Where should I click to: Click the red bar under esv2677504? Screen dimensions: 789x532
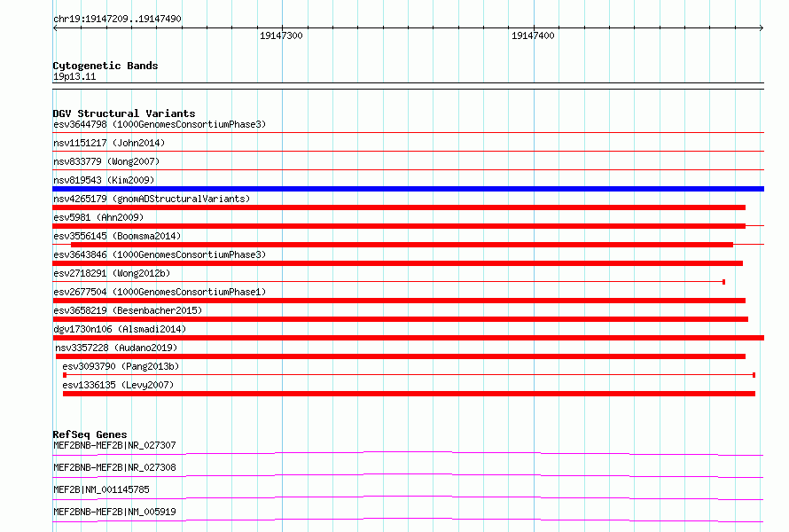[x=399, y=301]
